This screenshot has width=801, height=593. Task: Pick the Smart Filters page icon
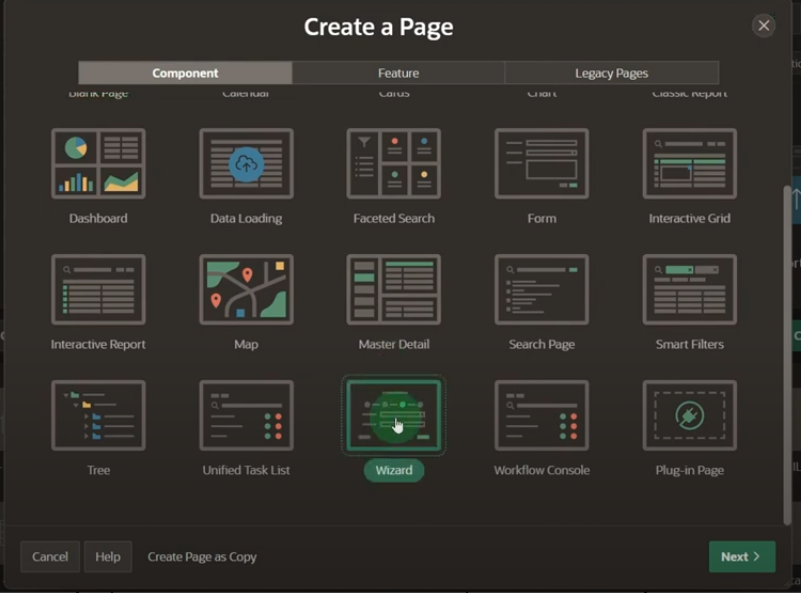pyautogui.click(x=690, y=290)
